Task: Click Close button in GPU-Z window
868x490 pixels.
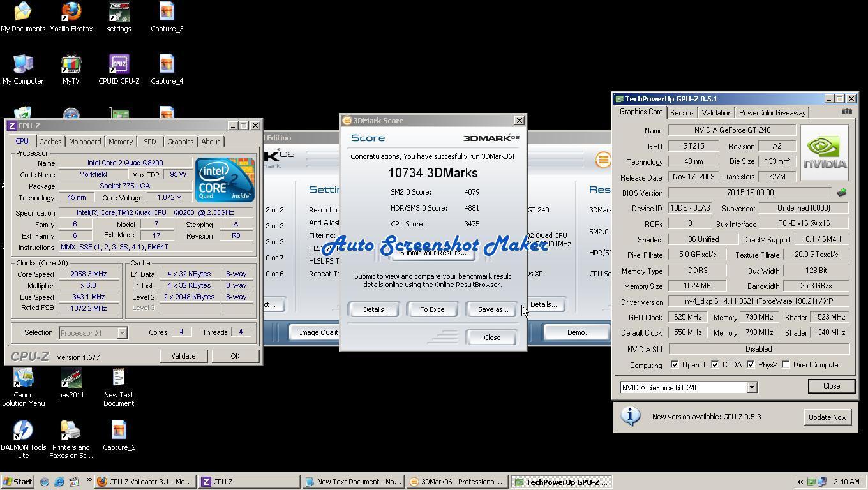Action: (831, 386)
